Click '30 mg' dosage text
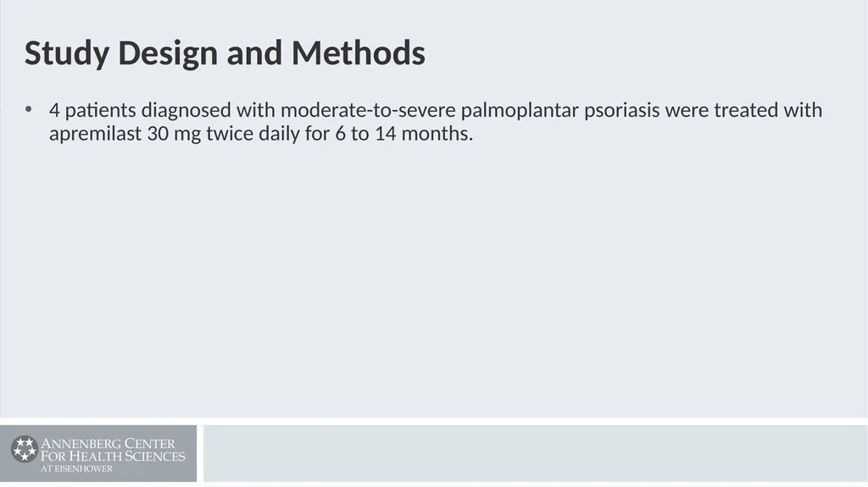Viewport: 868px width, 487px height. (x=174, y=134)
